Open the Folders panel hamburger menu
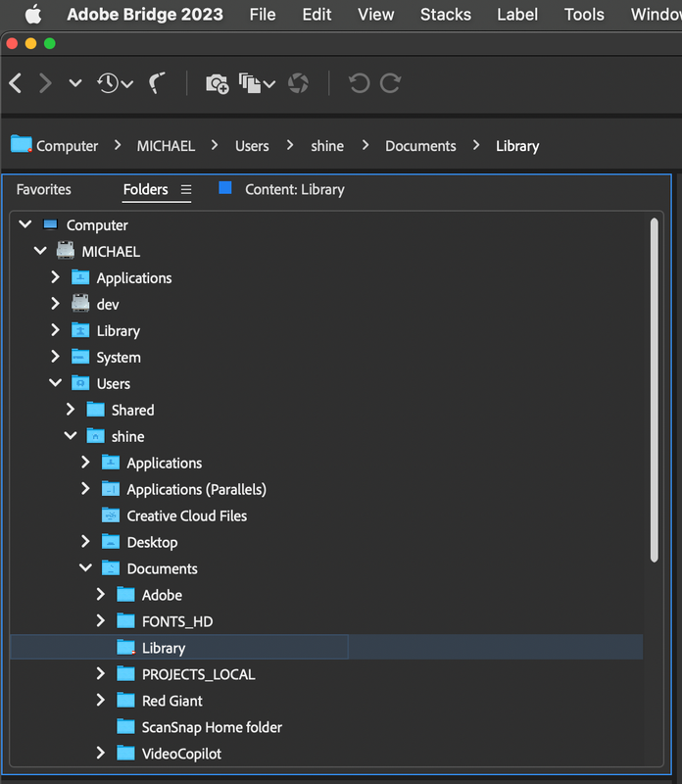This screenshot has height=784, width=682. (x=186, y=189)
